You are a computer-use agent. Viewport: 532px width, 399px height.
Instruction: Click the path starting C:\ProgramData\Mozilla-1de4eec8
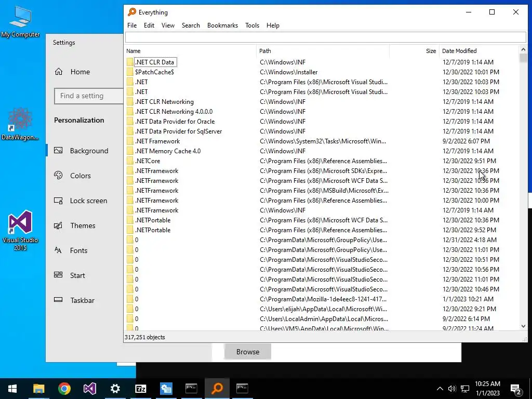point(323,299)
